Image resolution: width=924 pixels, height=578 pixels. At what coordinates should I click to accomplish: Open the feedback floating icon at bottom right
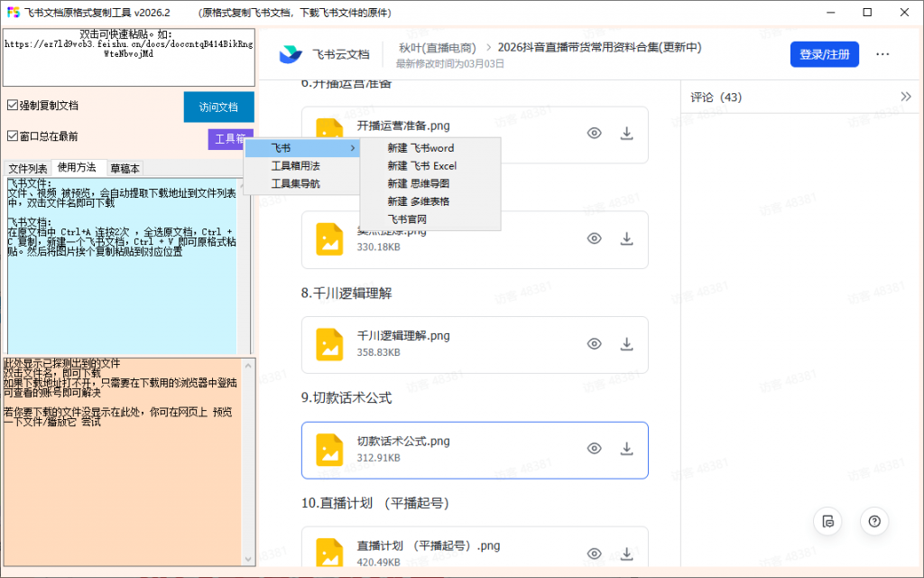827,521
